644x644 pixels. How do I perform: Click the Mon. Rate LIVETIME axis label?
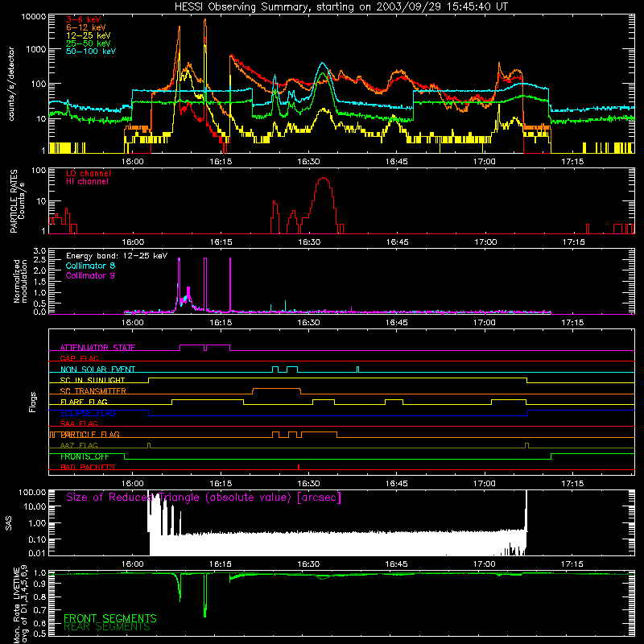pos(21,605)
